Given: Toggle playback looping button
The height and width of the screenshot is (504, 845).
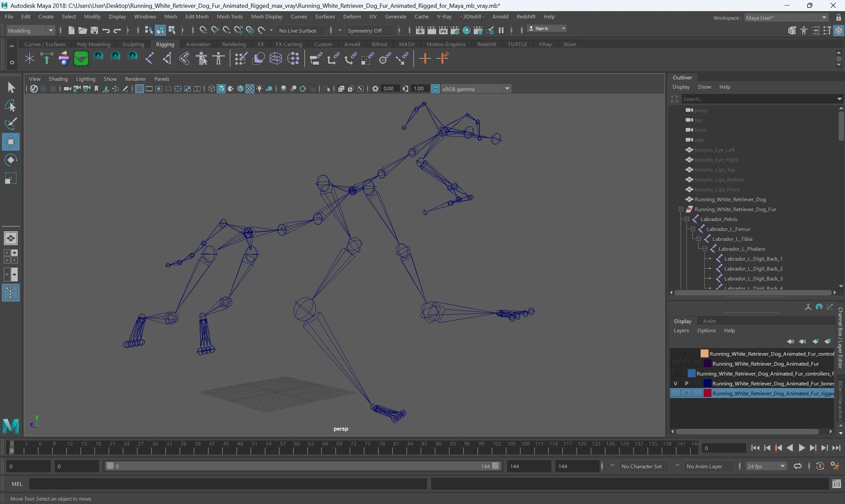Looking at the screenshot, I should tap(797, 466).
